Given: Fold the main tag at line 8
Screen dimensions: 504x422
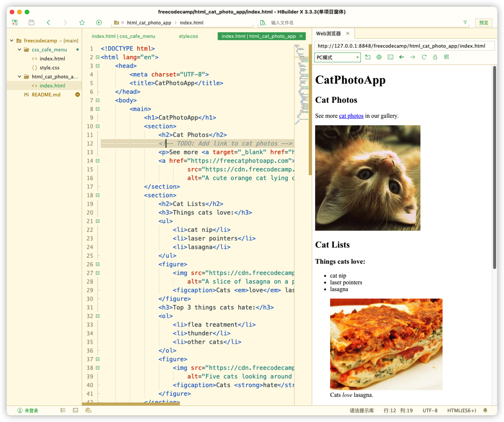Looking at the screenshot, I should [97, 109].
